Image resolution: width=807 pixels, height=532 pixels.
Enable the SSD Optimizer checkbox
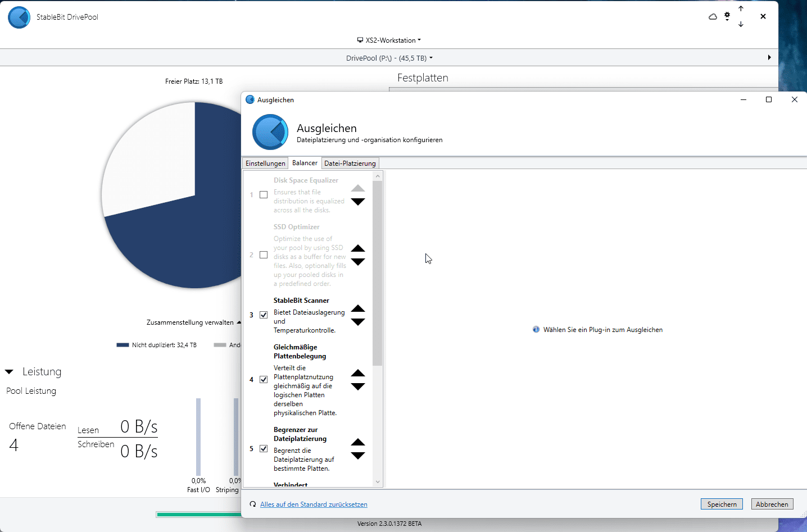coord(264,255)
